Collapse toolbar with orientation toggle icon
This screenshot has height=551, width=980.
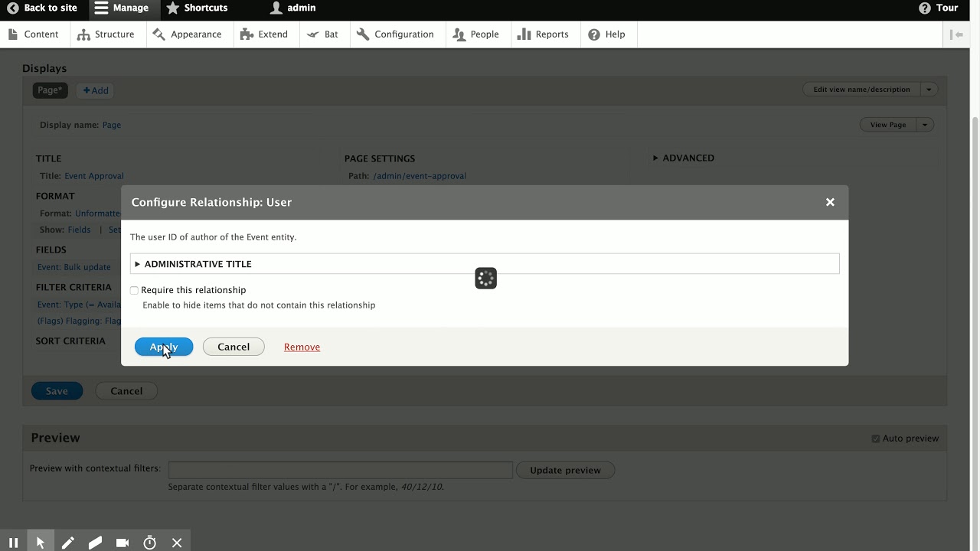(956, 34)
